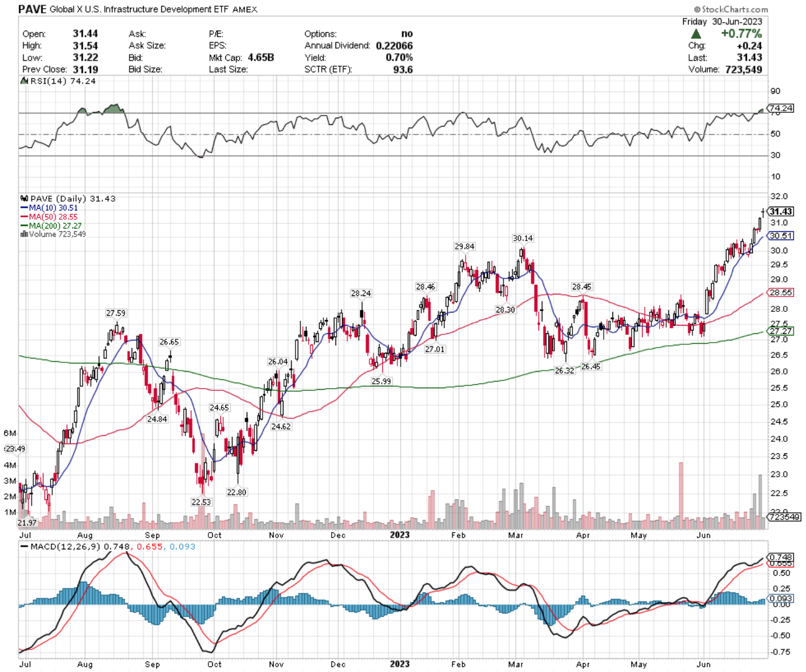Select the MA(10) blue legend entry
The height and width of the screenshot is (672, 806).
(x=49, y=208)
